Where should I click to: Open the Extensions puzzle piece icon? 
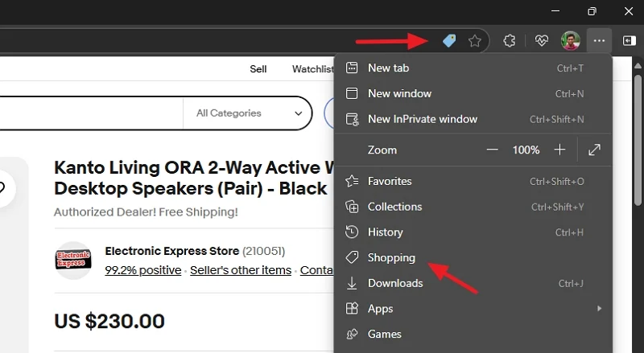click(x=510, y=41)
